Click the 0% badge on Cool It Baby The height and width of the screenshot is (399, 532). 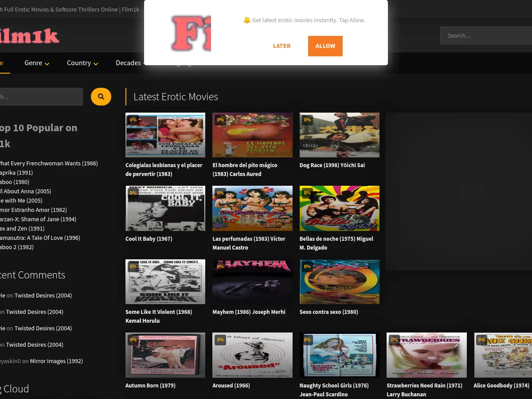133,193
